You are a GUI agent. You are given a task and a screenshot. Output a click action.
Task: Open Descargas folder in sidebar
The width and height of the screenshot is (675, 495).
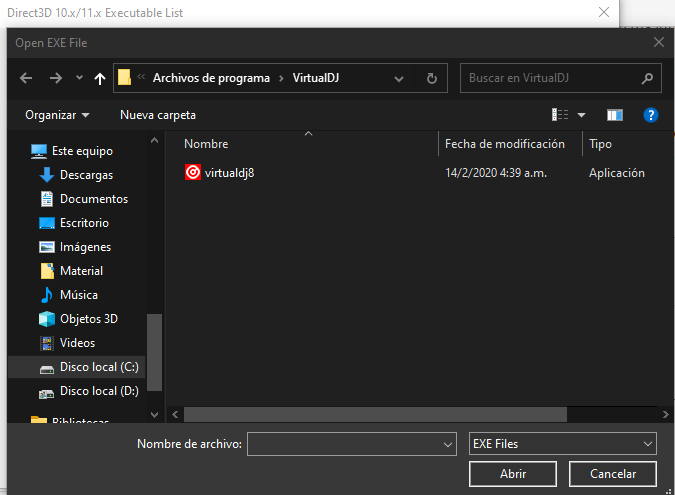(x=87, y=175)
